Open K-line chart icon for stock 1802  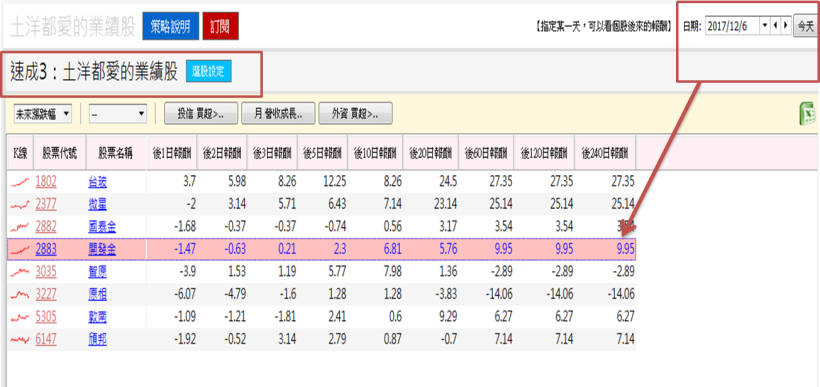(20, 182)
